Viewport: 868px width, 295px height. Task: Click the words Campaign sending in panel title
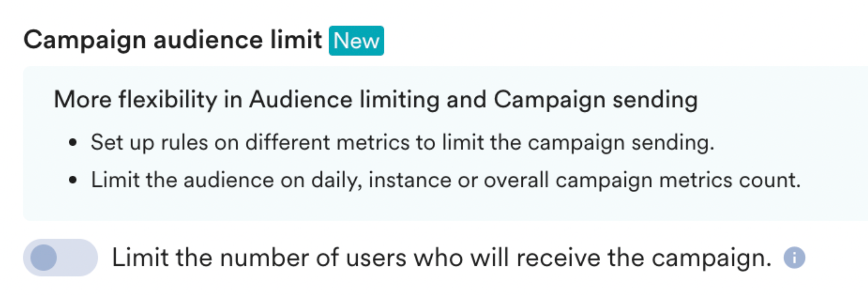click(x=596, y=100)
